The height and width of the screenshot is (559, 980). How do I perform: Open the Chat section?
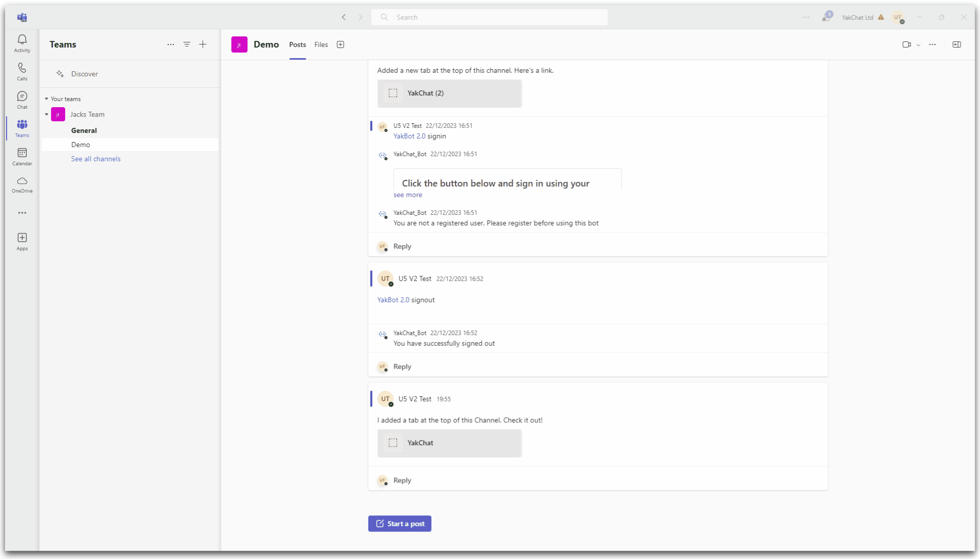pyautogui.click(x=22, y=100)
